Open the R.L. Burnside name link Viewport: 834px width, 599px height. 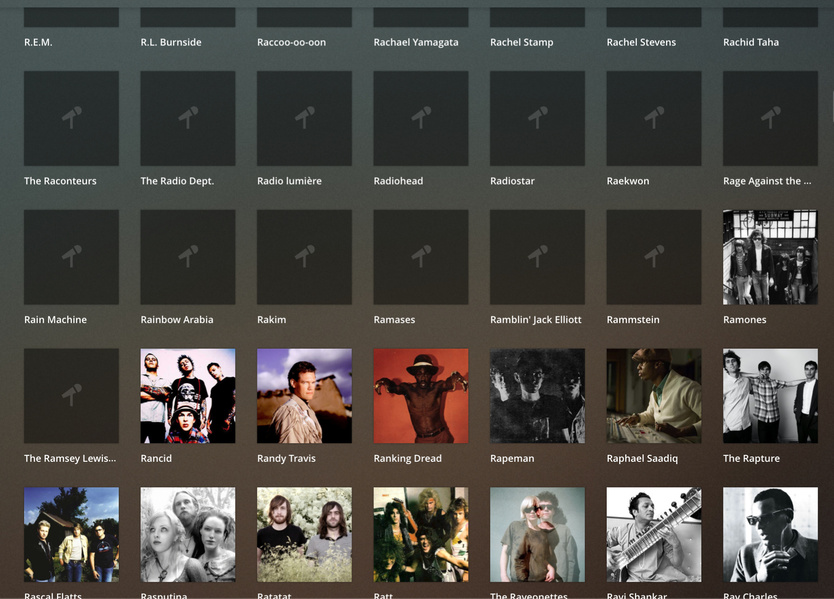(171, 43)
